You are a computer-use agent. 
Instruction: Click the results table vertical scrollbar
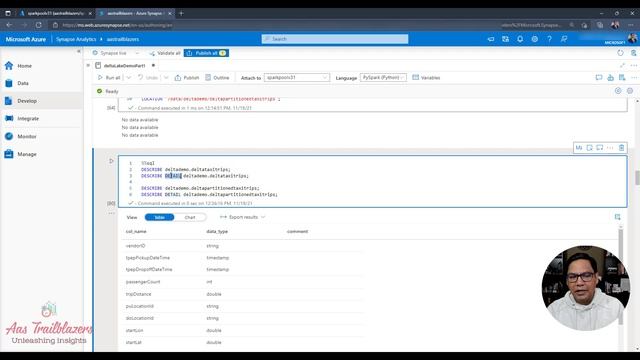point(621,278)
